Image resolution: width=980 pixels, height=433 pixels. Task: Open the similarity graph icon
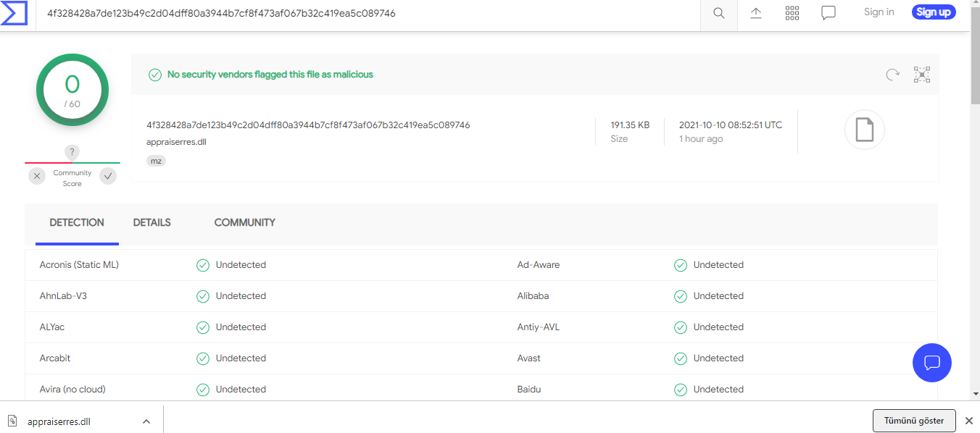922,74
